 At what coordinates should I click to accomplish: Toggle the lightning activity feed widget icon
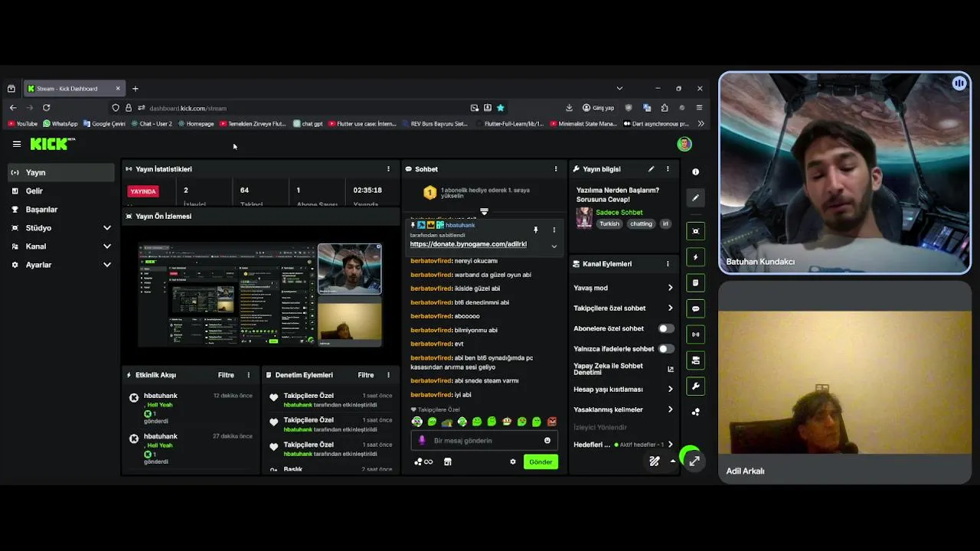coord(695,257)
